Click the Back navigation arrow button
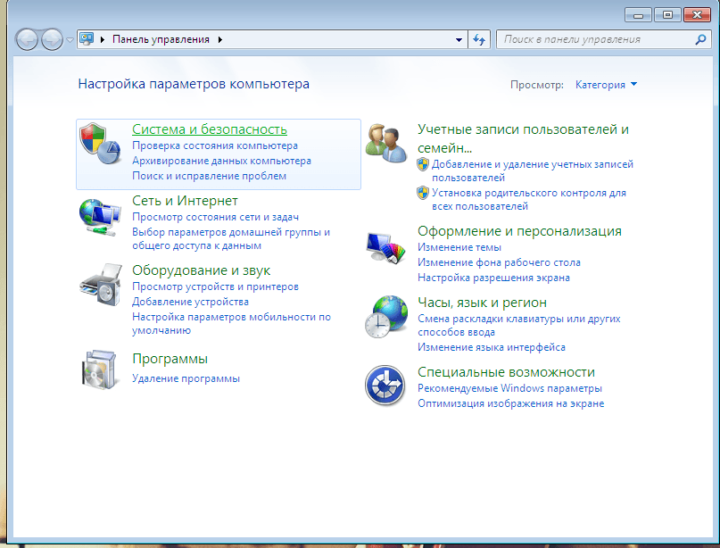 click(28, 40)
